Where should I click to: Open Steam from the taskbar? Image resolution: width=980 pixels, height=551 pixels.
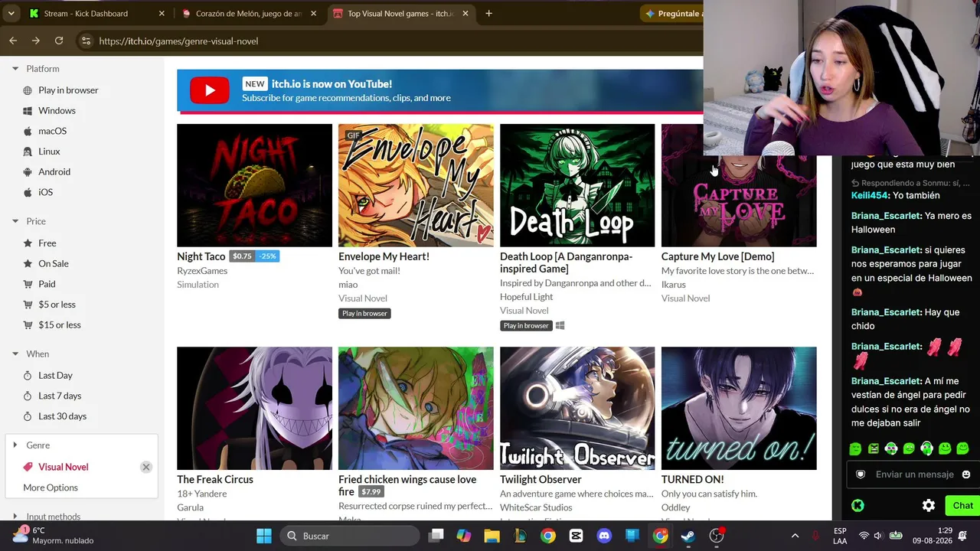coord(688,536)
